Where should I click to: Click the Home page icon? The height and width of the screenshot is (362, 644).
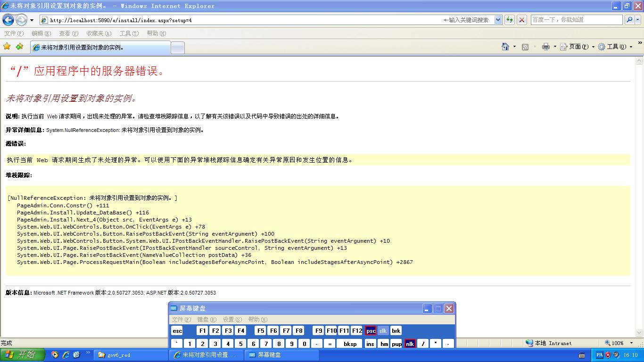point(505,47)
